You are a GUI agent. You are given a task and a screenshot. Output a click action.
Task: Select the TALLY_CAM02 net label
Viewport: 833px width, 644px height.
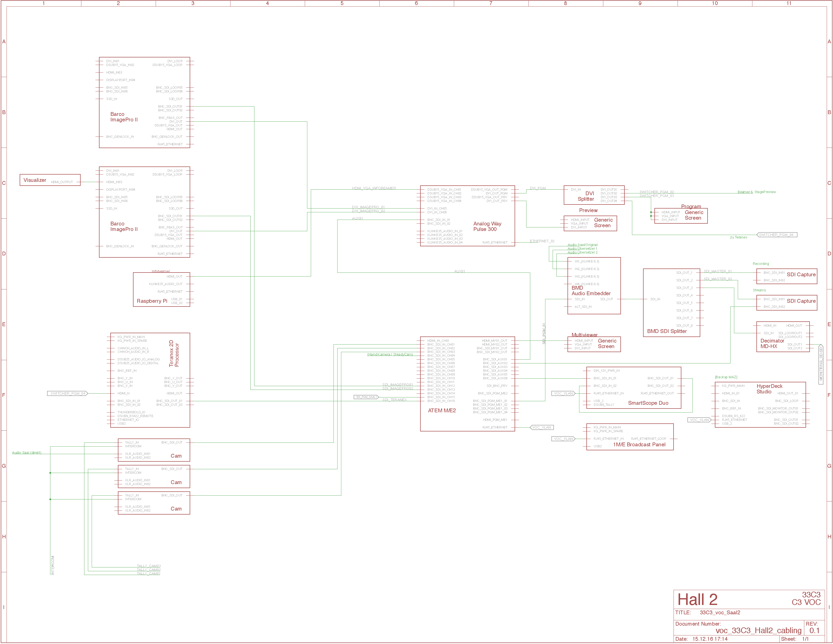coord(148,570)
